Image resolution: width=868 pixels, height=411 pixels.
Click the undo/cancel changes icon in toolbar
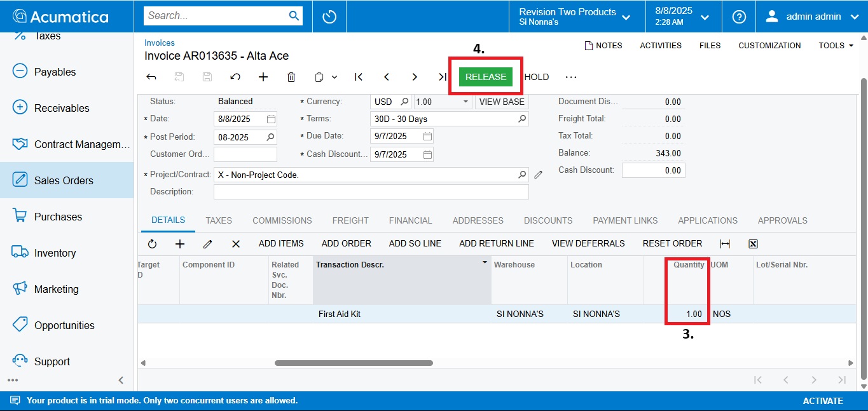point(235,77)
